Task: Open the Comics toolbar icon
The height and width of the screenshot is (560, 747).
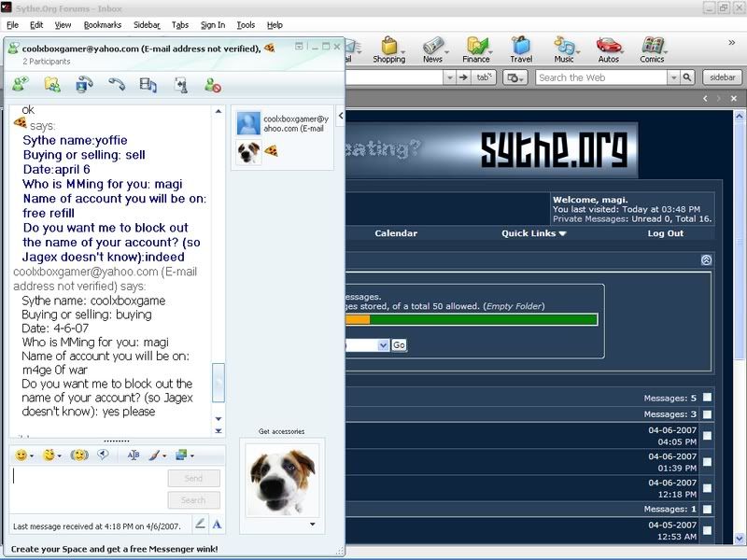Action: pyautogui.click(x=652, y=49)
